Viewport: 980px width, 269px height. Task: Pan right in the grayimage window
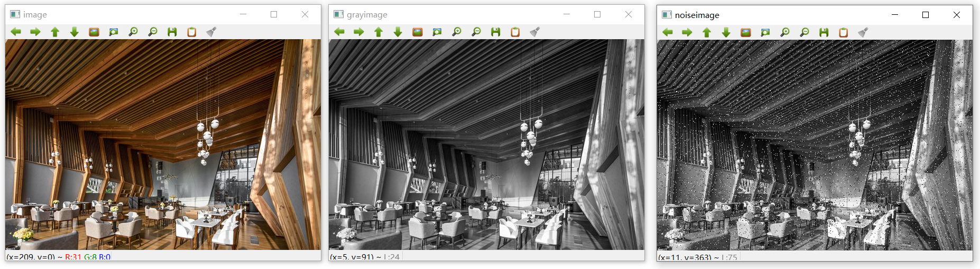tap(359, 32)
